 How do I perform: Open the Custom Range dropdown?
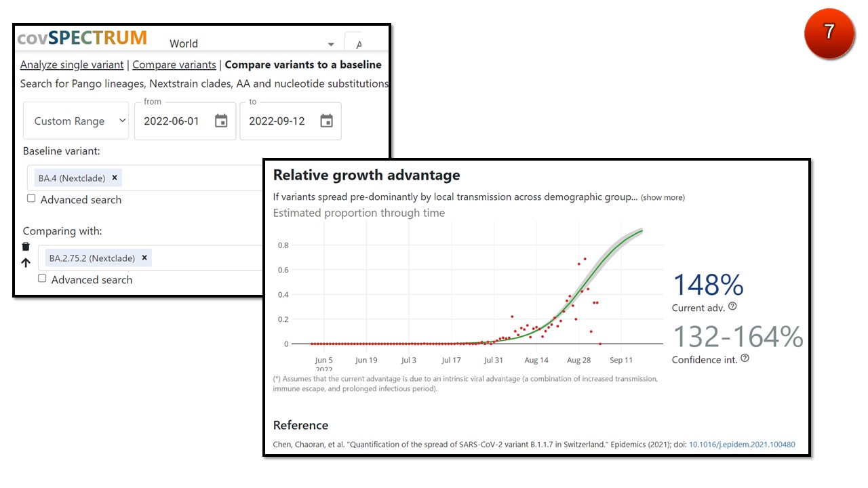[x=76, y=121]
